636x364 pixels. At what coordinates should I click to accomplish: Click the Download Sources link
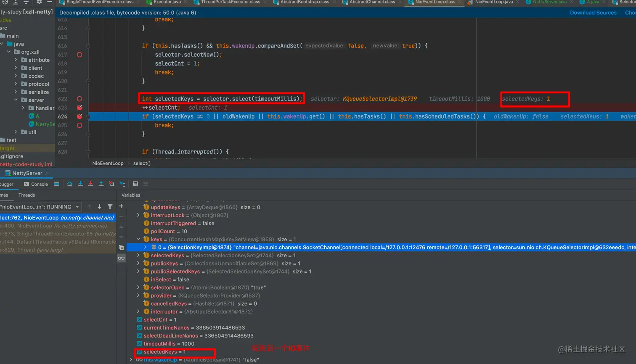593,13
